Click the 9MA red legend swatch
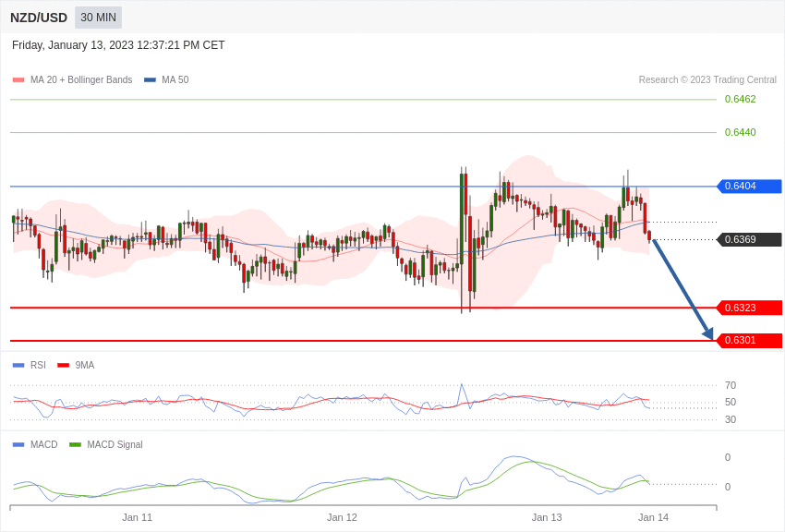This screenshot has height=532, width=785. [x=64, y=366]
